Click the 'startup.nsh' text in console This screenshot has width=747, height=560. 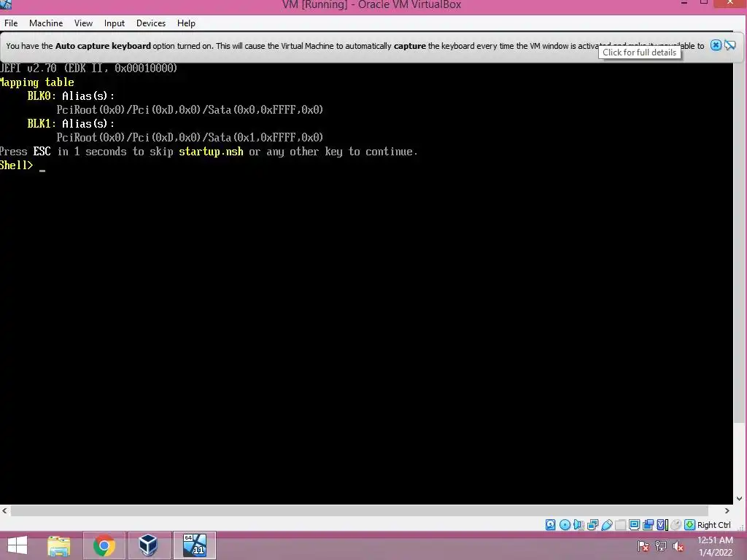coord(211,152)
